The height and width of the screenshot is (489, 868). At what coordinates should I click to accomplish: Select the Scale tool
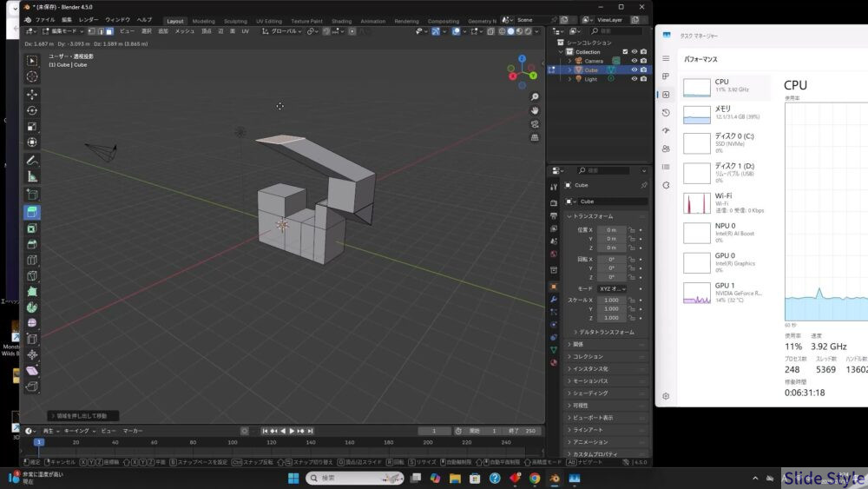click(x=32, y=126)
